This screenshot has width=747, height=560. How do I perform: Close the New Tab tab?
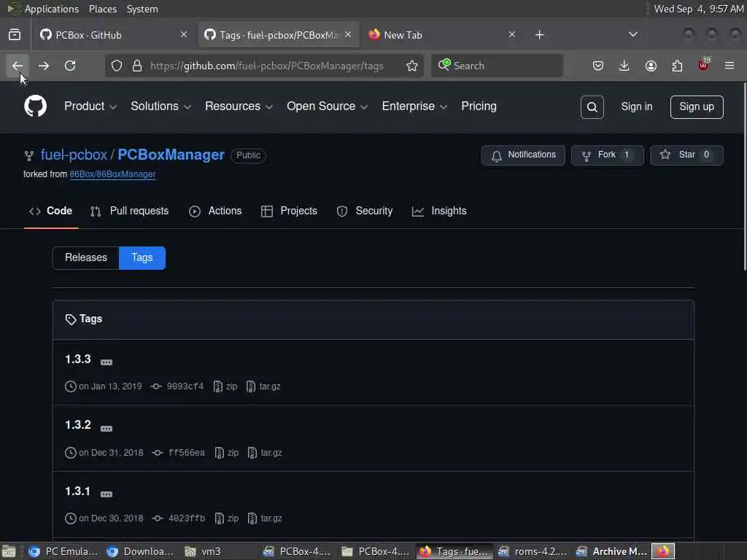[511, 35]
